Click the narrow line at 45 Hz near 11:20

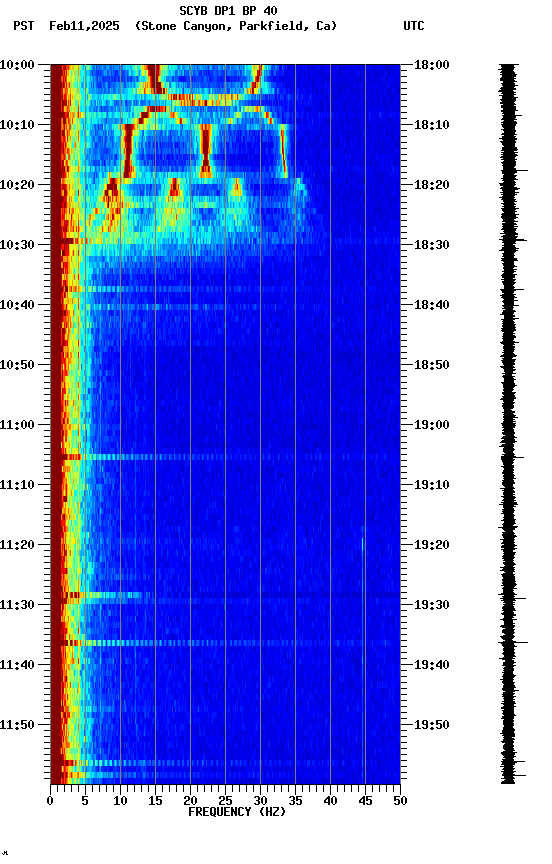coord(362,544)
